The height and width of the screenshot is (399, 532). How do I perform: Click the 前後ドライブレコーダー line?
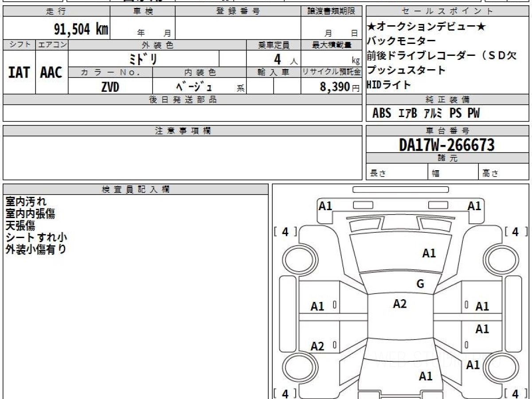pyautogui.click(x=442, y=56)
